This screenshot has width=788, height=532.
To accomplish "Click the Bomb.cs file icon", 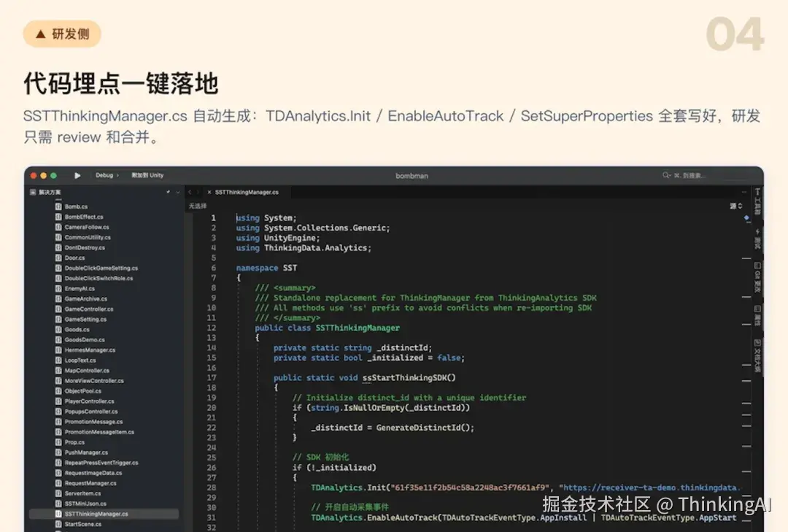I will [x=59, y=207].
